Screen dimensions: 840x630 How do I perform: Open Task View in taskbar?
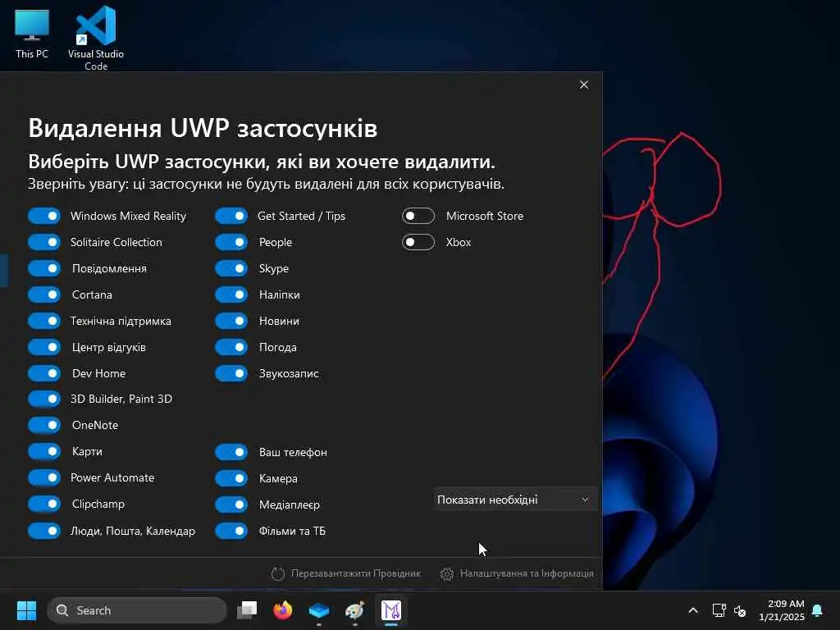point(248,610)
